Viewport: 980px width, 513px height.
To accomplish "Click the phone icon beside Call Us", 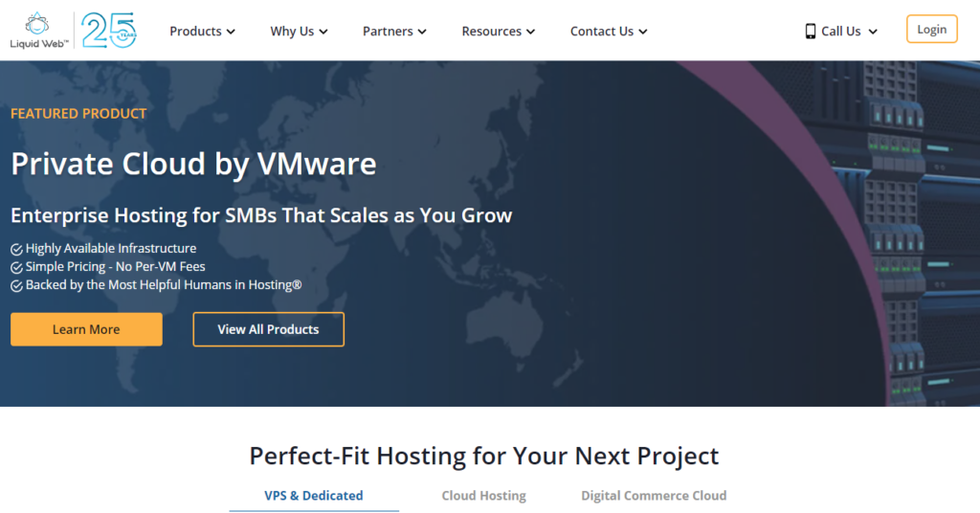I will click(810, 32).
